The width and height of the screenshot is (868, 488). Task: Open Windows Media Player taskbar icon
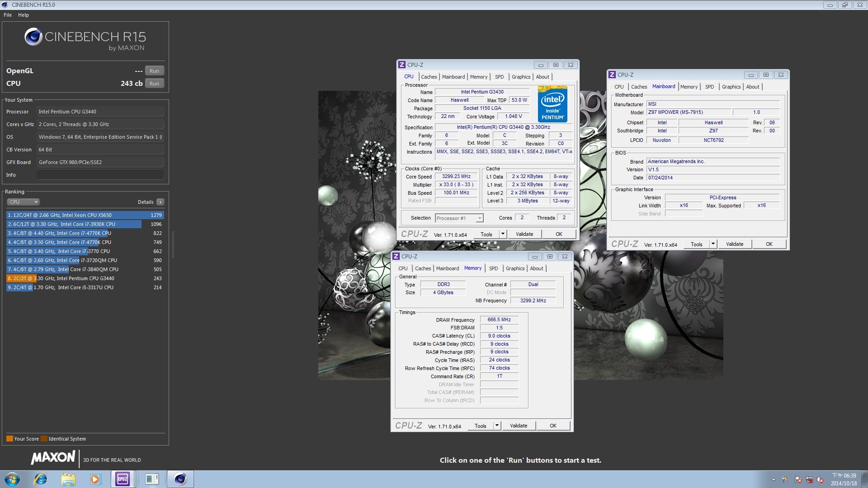[95, 479]
